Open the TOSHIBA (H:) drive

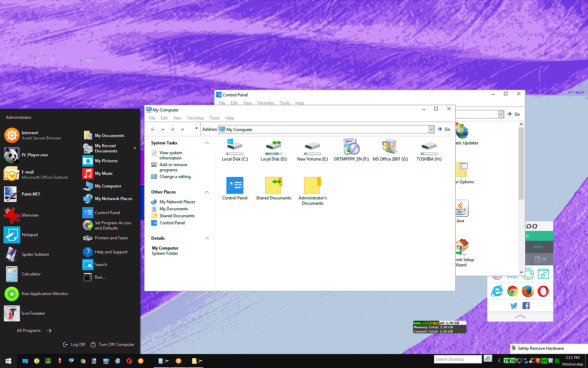point(429,150)
